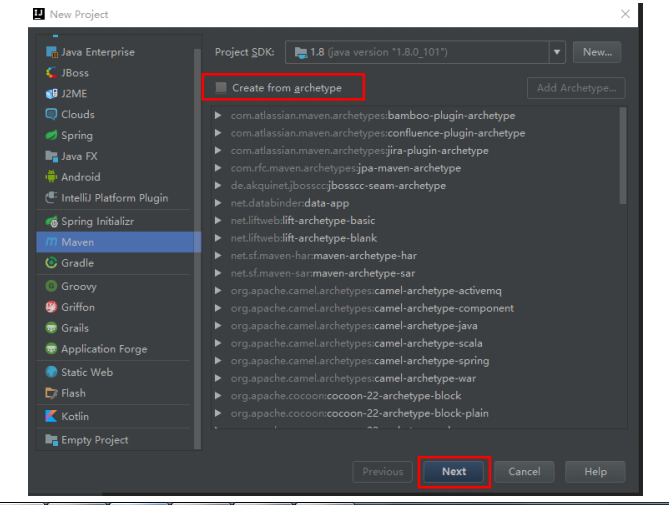Select the Gradle project type label

point(77,263)
